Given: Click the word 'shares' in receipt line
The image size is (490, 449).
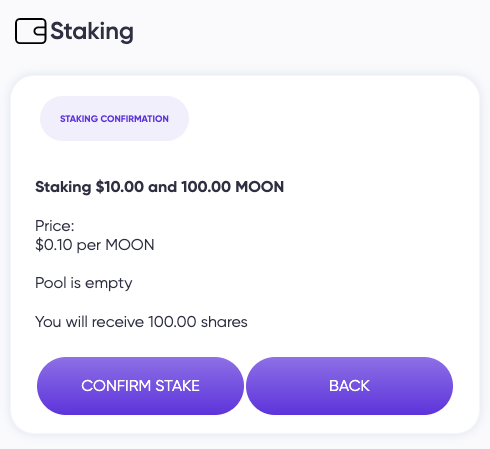Looking at the screenshot, I should pyautogui.click(x=224, y=322).
